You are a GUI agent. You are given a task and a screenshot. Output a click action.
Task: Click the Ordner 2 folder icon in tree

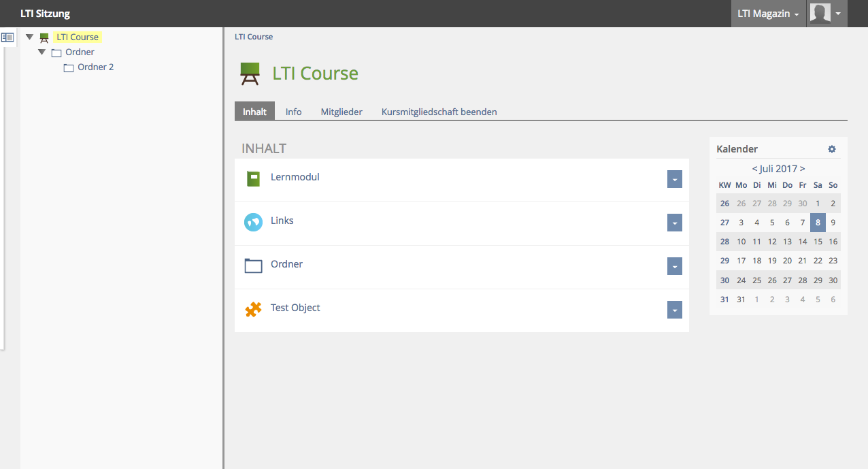tap(69, 67)
